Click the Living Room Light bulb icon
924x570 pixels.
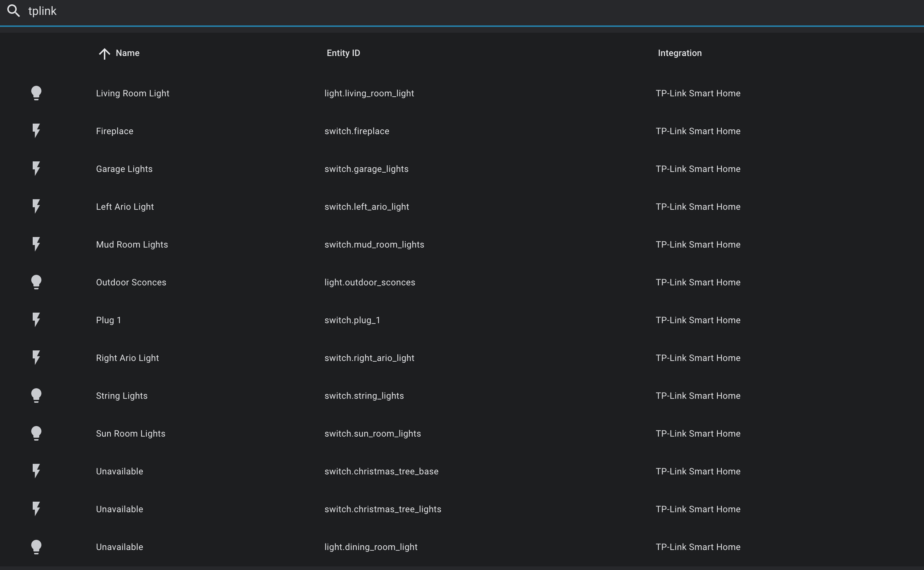point(36,93)
